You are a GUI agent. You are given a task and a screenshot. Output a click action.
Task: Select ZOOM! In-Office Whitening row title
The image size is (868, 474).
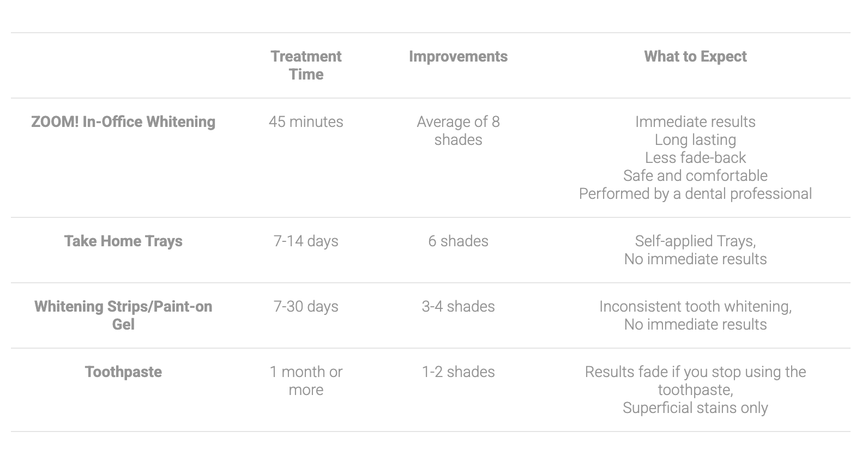tap(123, 121)
